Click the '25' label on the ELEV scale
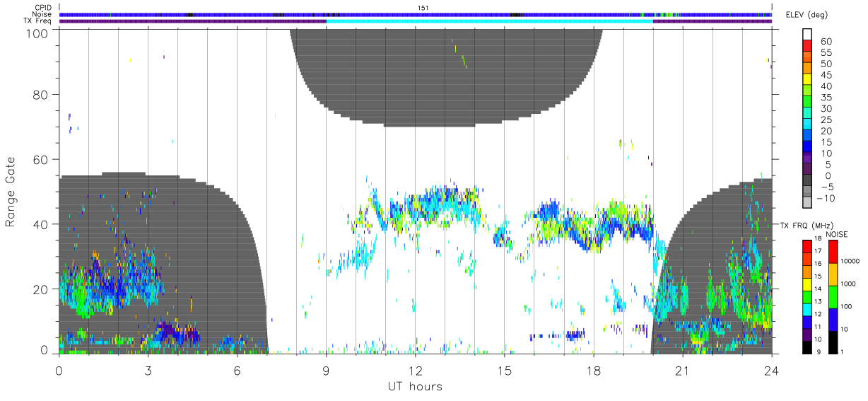This screenshot has height=401, width=868. coord(826,120)
